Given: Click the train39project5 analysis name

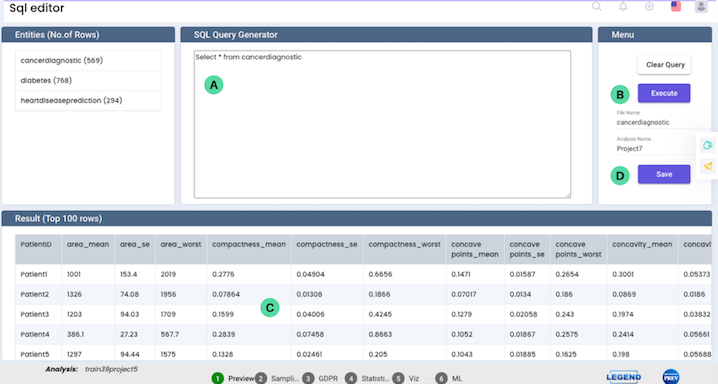Looking at the screenshot, I should point(111,369).
